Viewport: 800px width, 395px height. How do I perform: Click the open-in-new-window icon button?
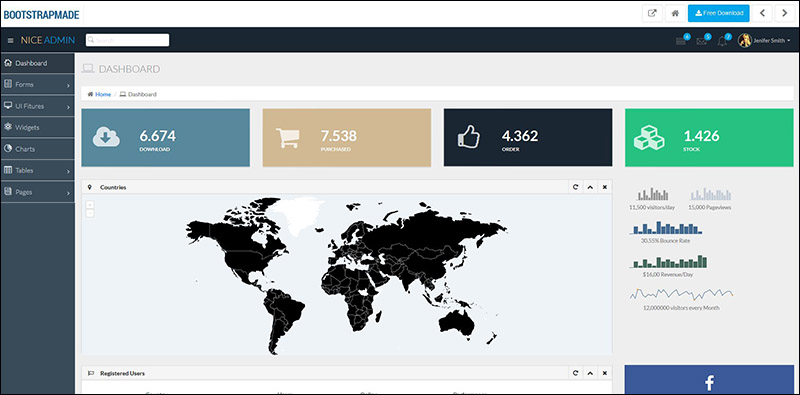tap(652, 13)
